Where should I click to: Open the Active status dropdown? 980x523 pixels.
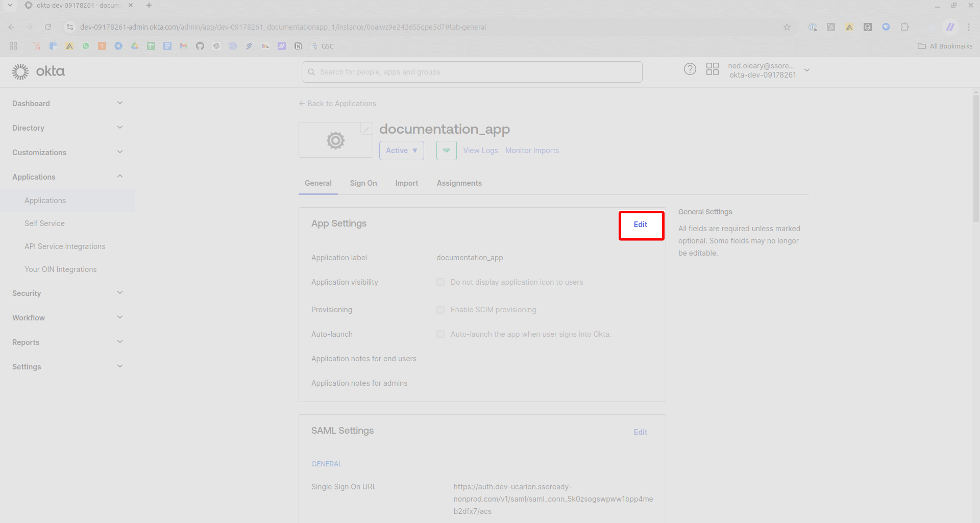tap(401, 151)
